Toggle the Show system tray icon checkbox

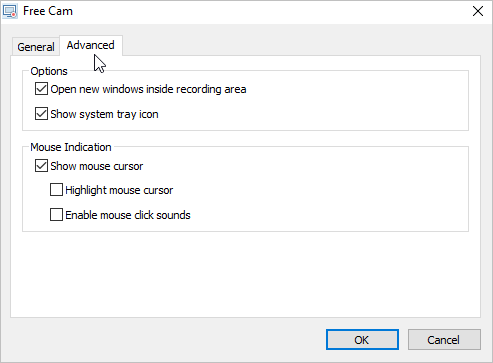[41, 114]
